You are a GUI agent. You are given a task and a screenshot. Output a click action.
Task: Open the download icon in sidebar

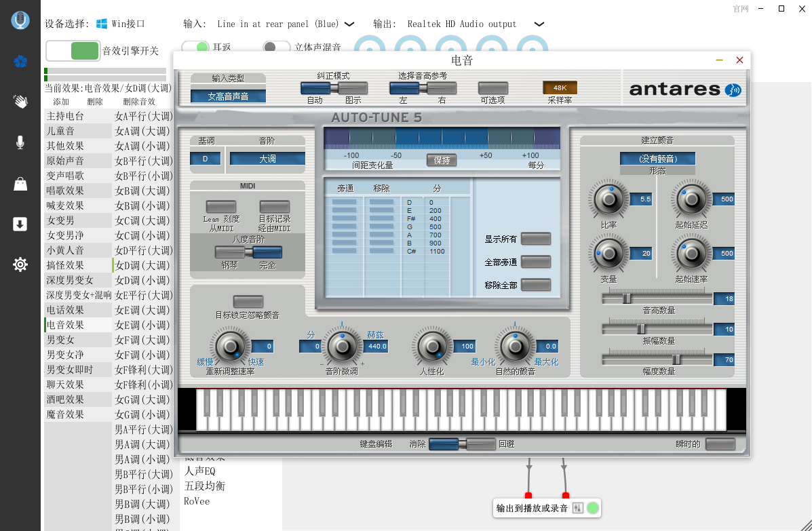pyautogui.click(x=20, y=224)
